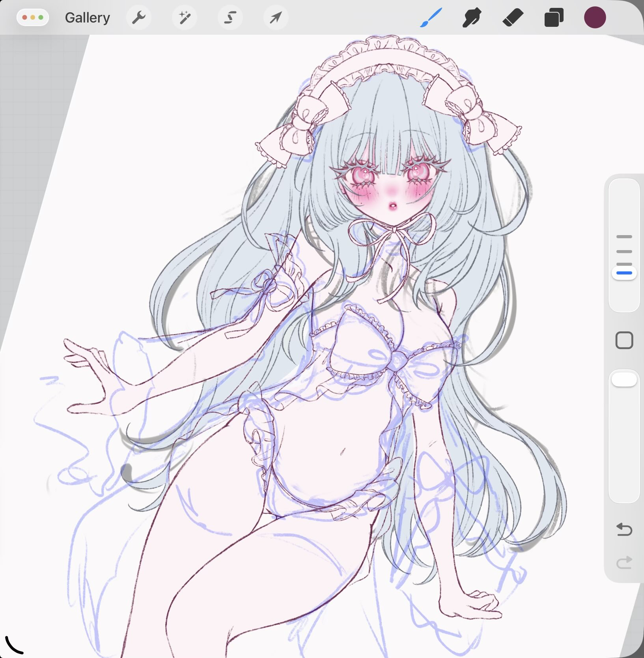Tap the topmost brush size preset notch
Viewport: 644px width, 658px height.
(x=624, y=237)
